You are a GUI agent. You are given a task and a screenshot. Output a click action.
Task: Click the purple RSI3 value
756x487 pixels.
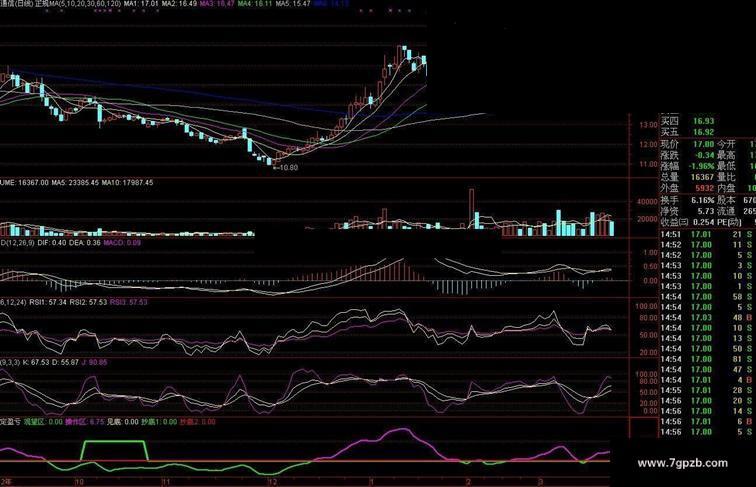129,302
